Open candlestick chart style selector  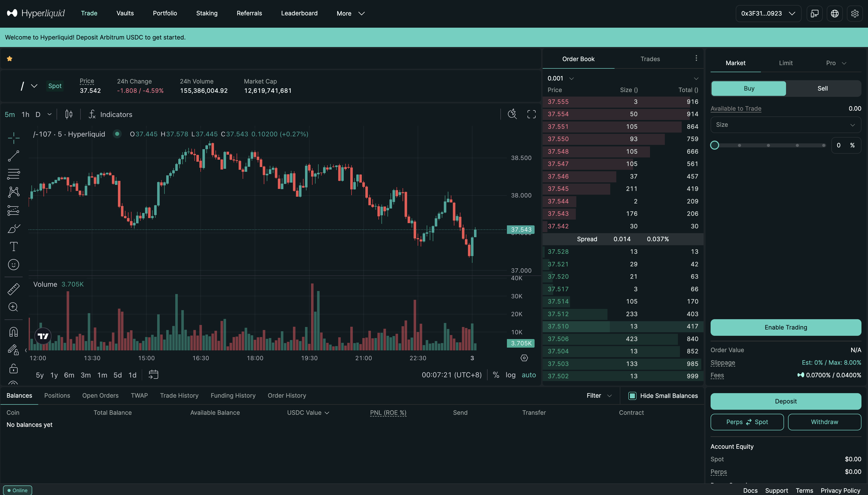pyautogui.click(x=69, y=114)
